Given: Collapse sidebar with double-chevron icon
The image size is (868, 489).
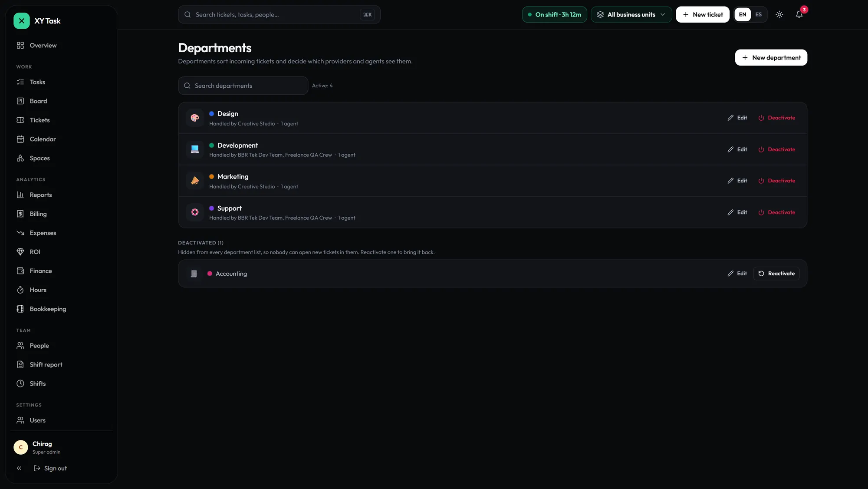Looking at the screenshot, I should [19, 468].
